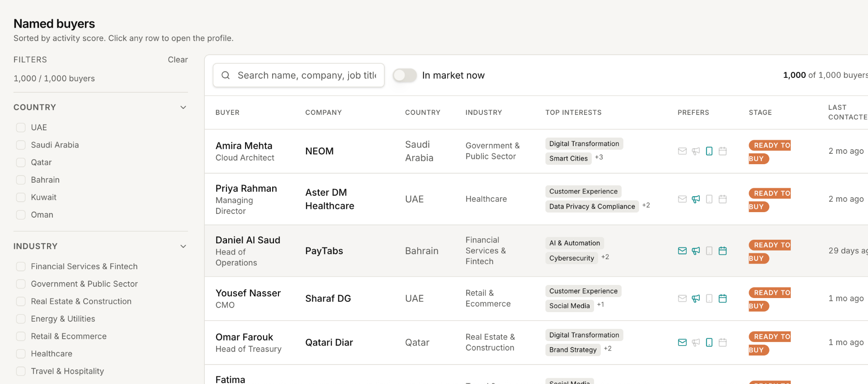Click the search magnifier icon
Screen dimensions: 868x384
[226, 75]
